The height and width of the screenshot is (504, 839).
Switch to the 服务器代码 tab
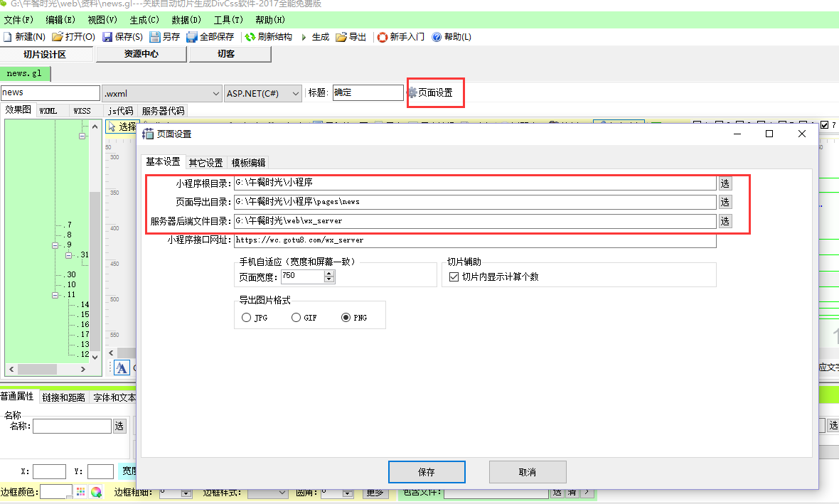164,111
